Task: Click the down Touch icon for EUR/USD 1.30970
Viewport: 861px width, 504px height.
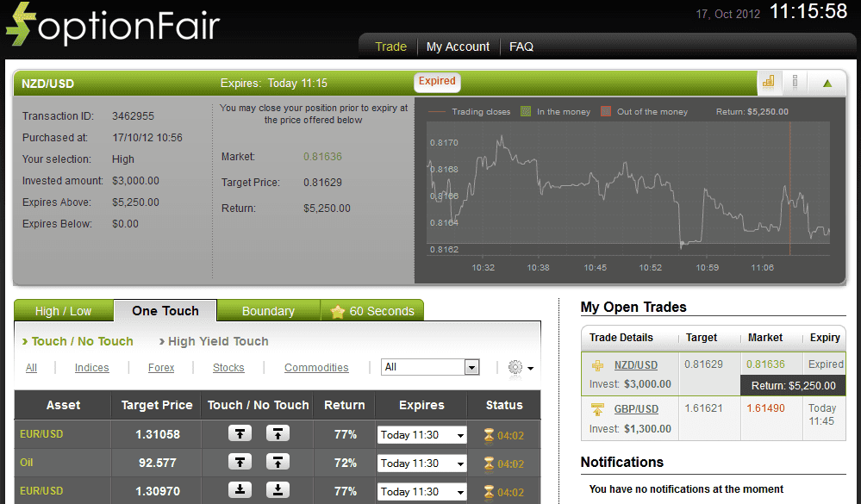Action: click(240, 491)
